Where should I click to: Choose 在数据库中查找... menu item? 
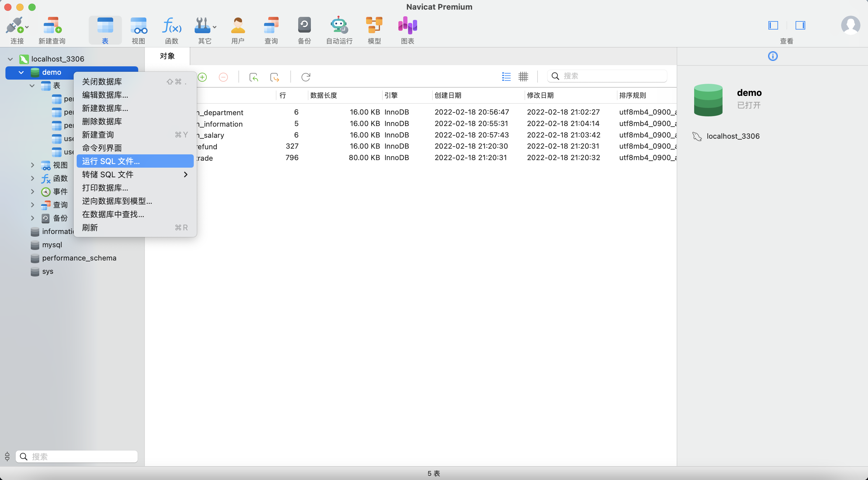pos(135,214)
